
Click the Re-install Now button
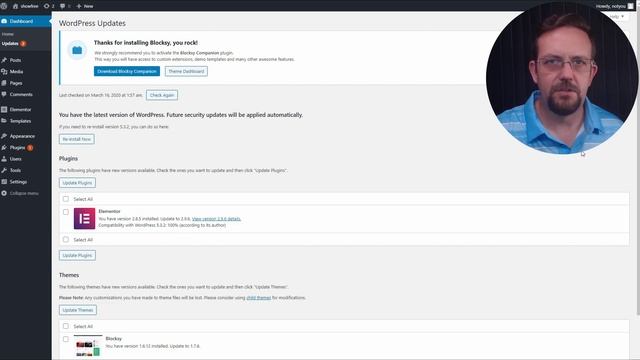tap(77, 139)
